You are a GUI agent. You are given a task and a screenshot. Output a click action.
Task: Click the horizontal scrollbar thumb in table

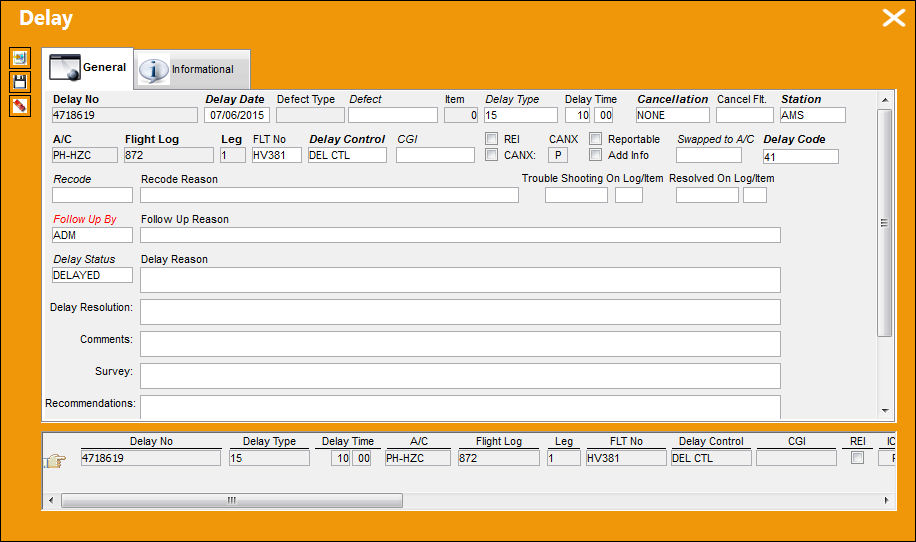232,500
